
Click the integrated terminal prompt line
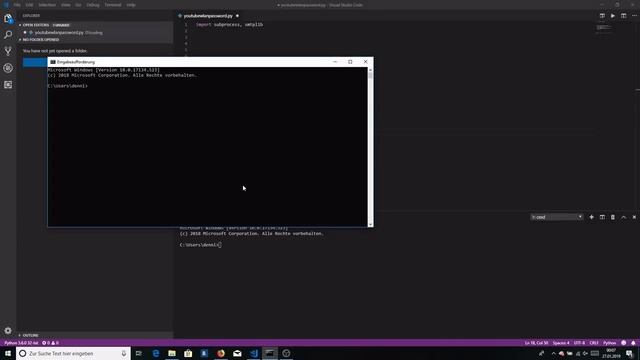click(200, 245)
